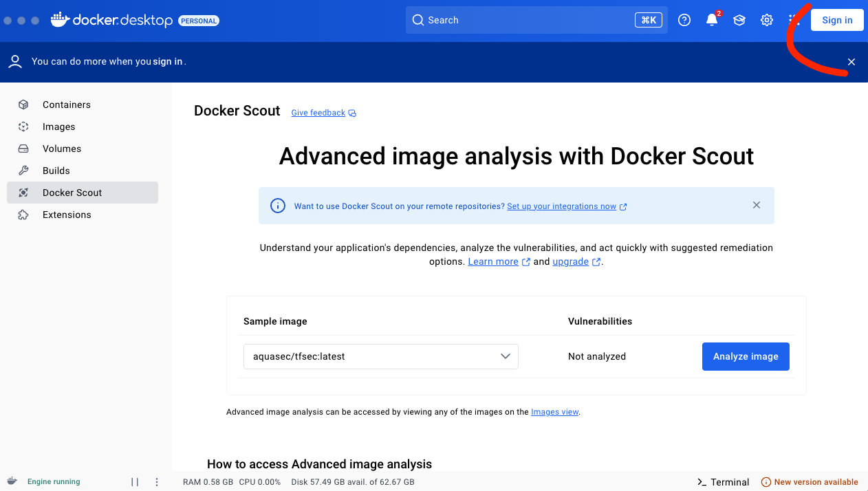Viewport: 868px width, 491px height.
Task: Click the Vulnerabilities column header
Action: (x=600, y=321)
